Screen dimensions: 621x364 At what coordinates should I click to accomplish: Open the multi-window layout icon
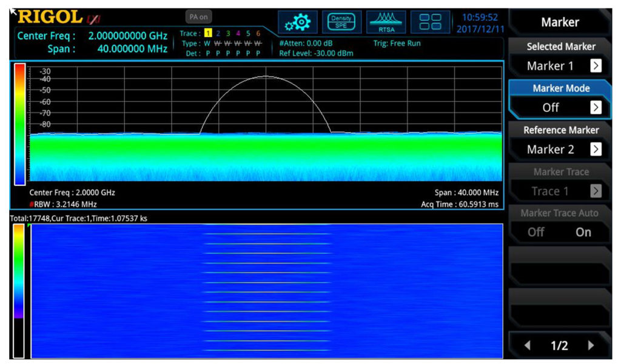coord(430,21)
